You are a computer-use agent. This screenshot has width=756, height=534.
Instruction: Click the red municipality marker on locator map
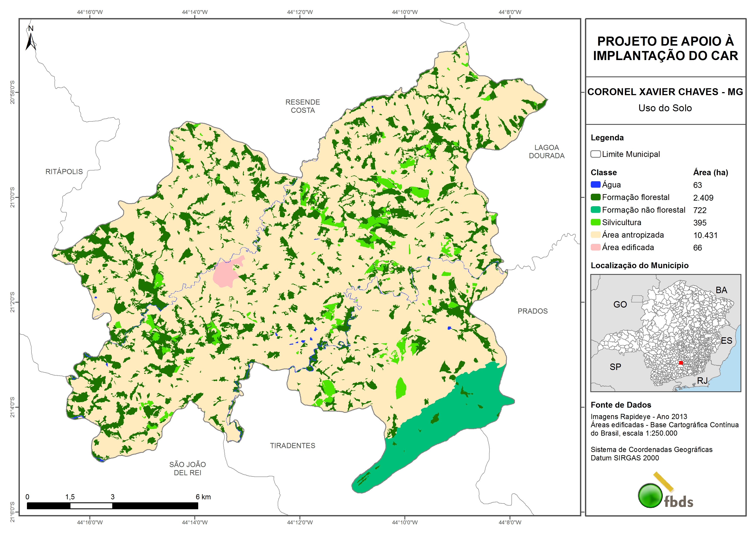[x=681, y=363]
